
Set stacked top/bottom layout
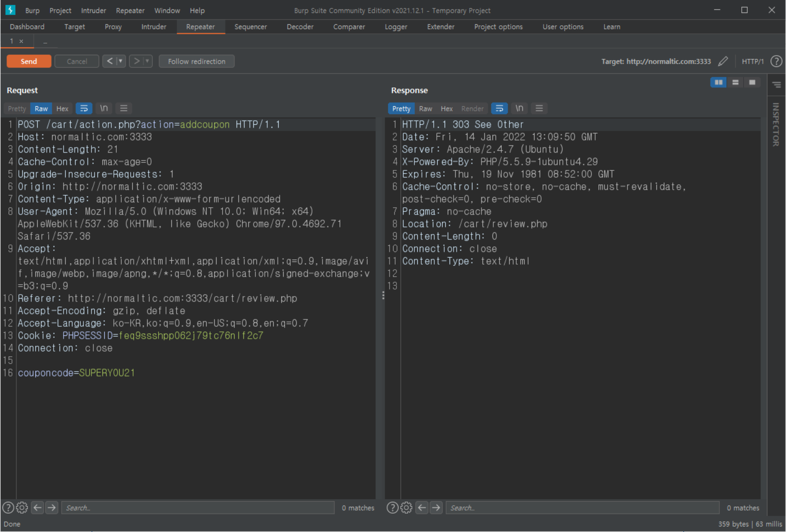(x=735, y=82)
